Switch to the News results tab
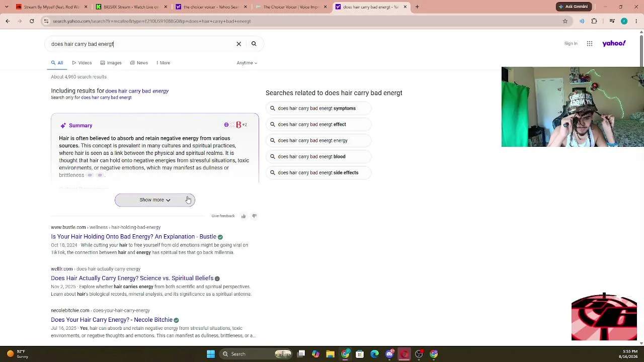Screen dimensions: 644x362 pyautogui.click(x=139, y=63)
